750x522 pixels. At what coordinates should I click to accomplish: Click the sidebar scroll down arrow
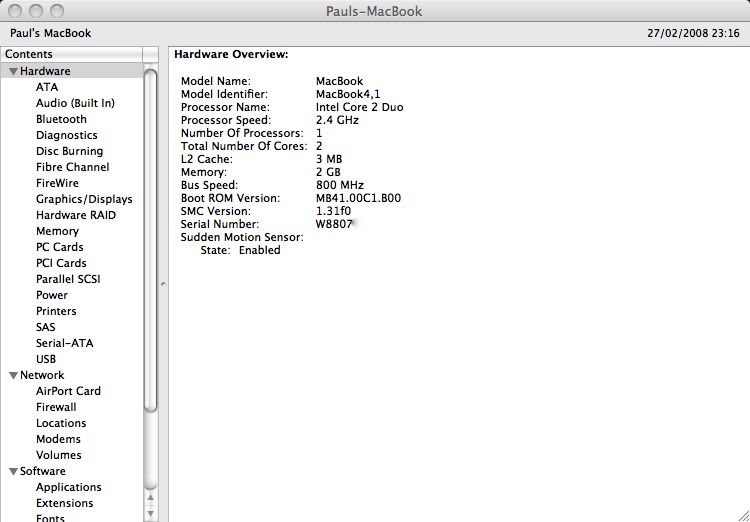pos(151,514)
